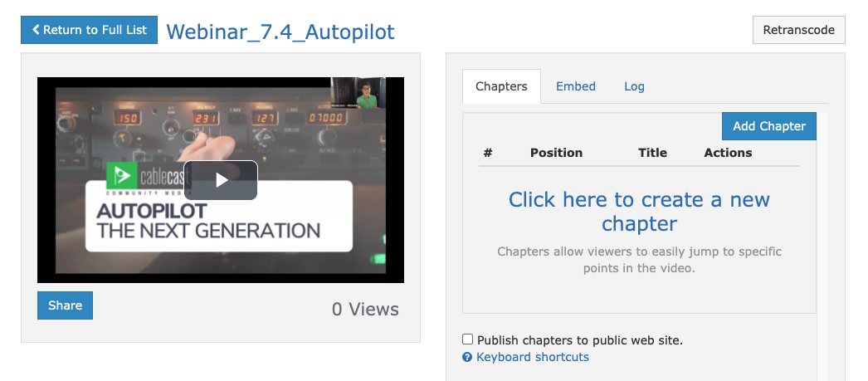Click the Webinar_7.4_Autopilot title
Image resolution: width=868 pixels, height=381 pixels.
click(280, 32)
